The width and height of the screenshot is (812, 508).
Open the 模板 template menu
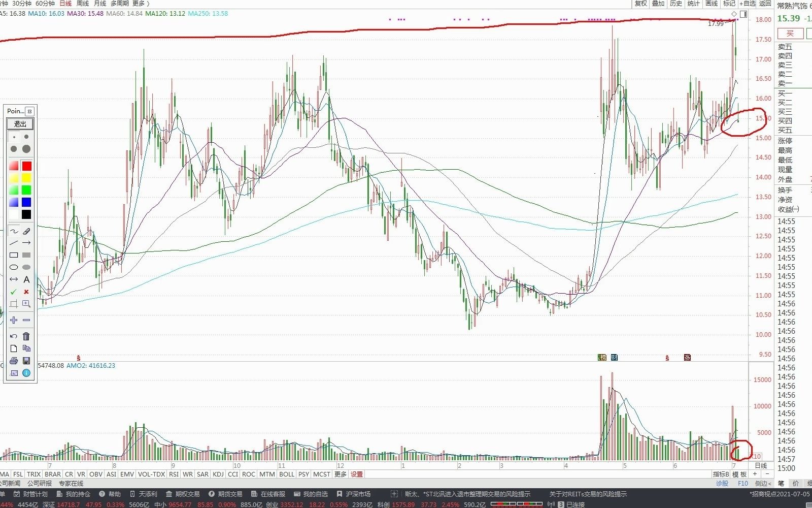(x=739, y=474)
